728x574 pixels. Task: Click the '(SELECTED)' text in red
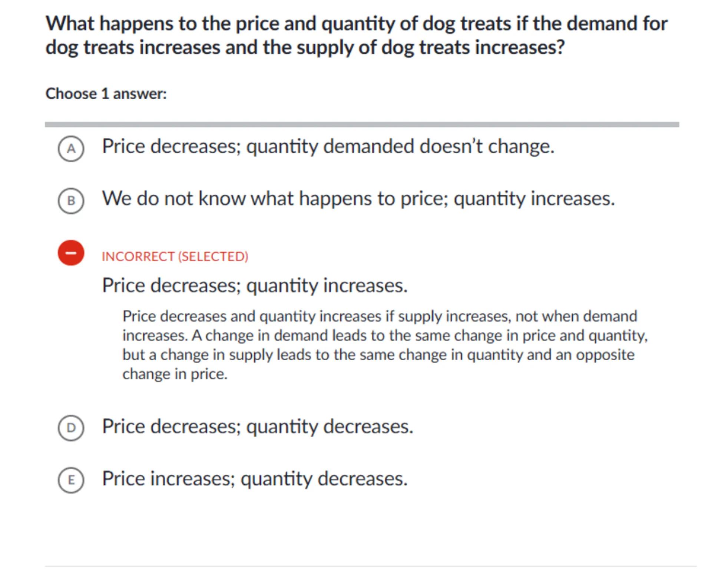pos(213,256)
